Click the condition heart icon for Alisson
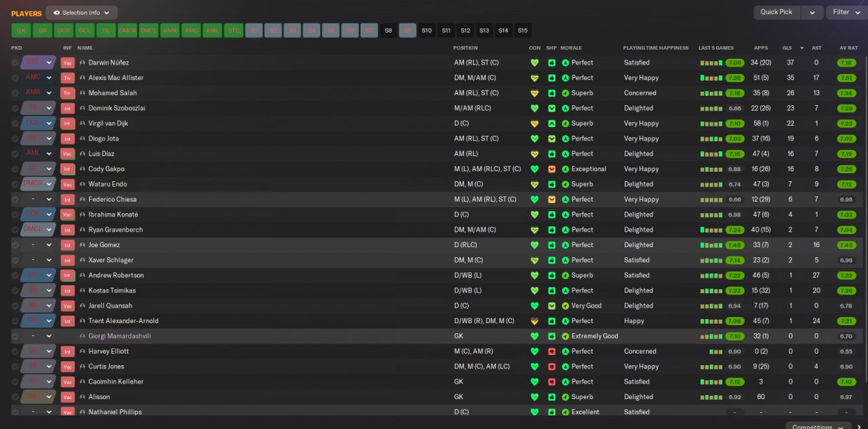Screen dimensions: 868x429 pyautogui.click(x=534, y=397)
